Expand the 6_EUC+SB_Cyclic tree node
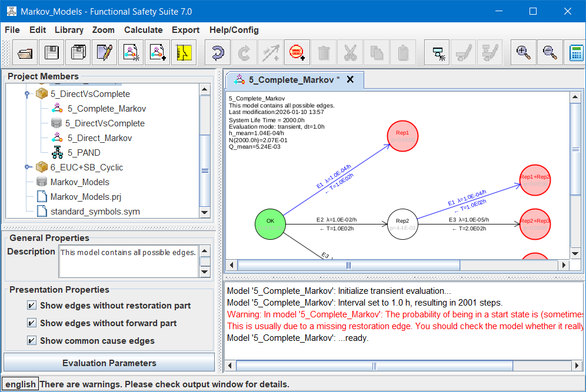Image resolution: width=586 pixels, height=392 pixels. pos(27,167)
